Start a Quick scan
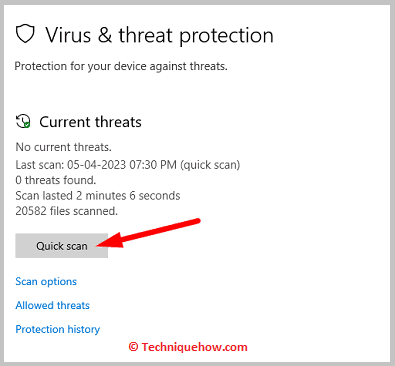The image size is (395, 366). (x=62, y=246)
